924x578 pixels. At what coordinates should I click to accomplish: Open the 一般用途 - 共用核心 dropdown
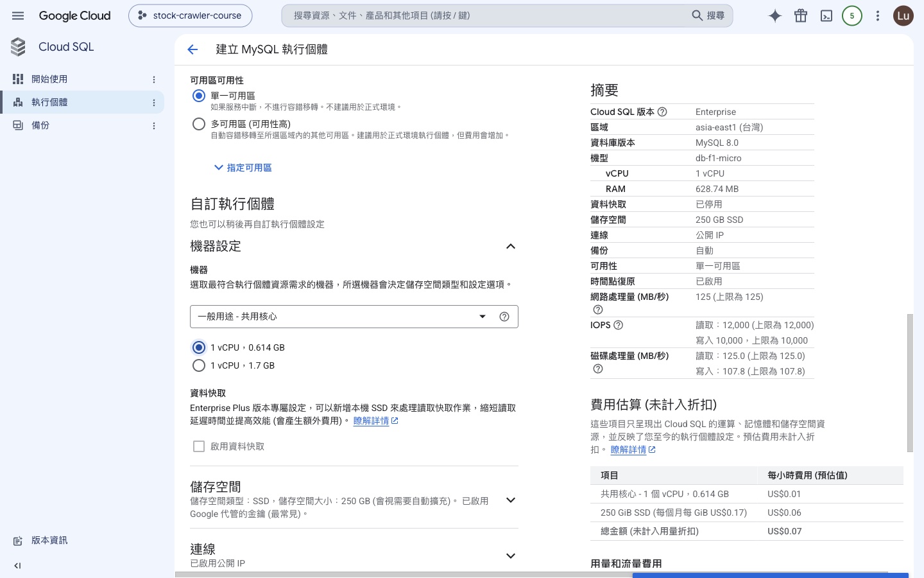(x=354, y=317)
